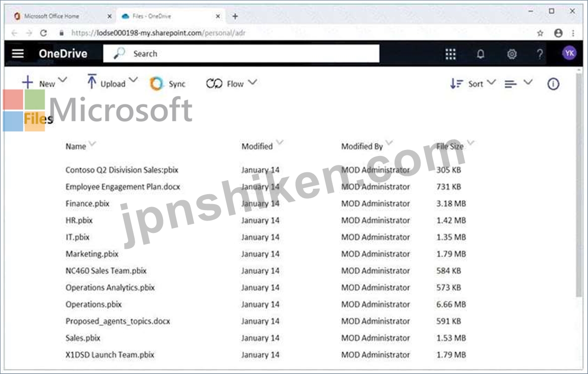588x374 pixels.
Task: Open the help question mark
Action: point(540,54)
